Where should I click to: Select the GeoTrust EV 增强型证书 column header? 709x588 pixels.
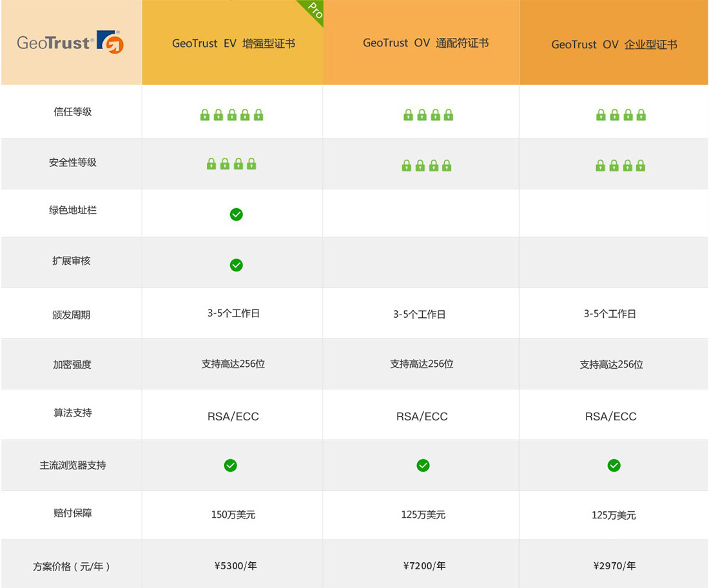click(x=233, y=43)
